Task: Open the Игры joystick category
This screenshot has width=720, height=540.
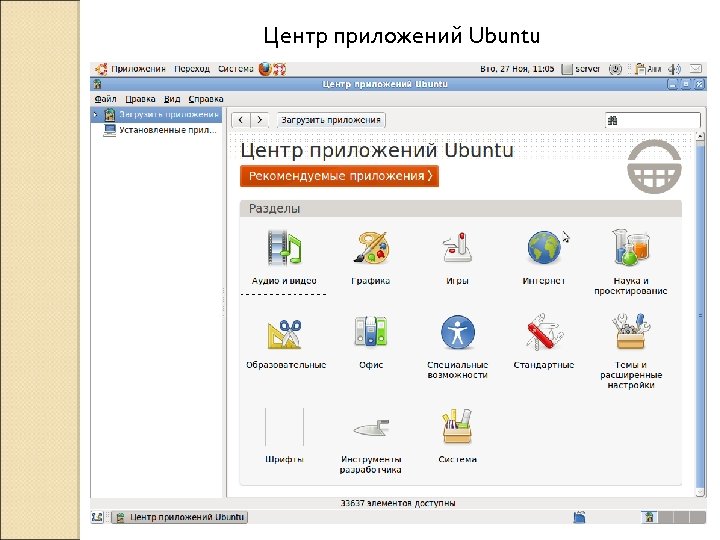Action: [457, 257]
